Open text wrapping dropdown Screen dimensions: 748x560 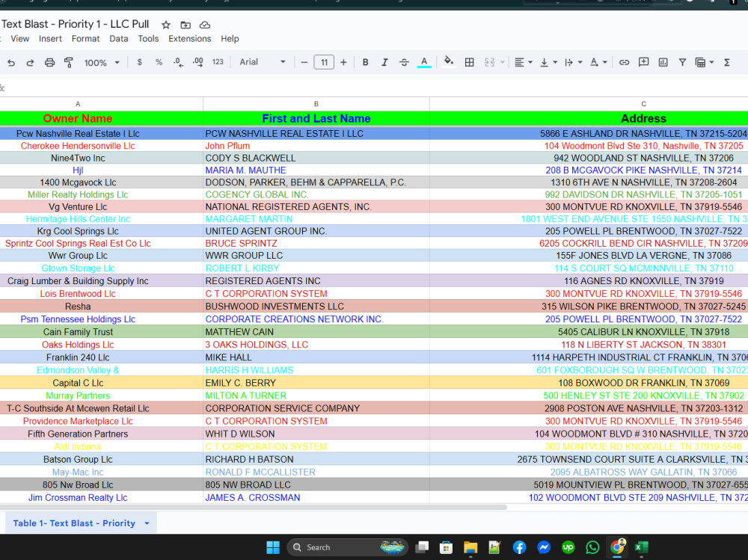pyautogui.click(x=573, y=63)
